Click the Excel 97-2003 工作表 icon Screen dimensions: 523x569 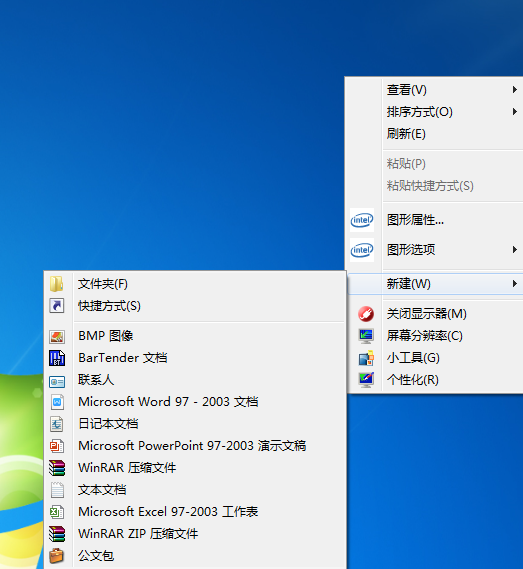[x=57, y=512]
